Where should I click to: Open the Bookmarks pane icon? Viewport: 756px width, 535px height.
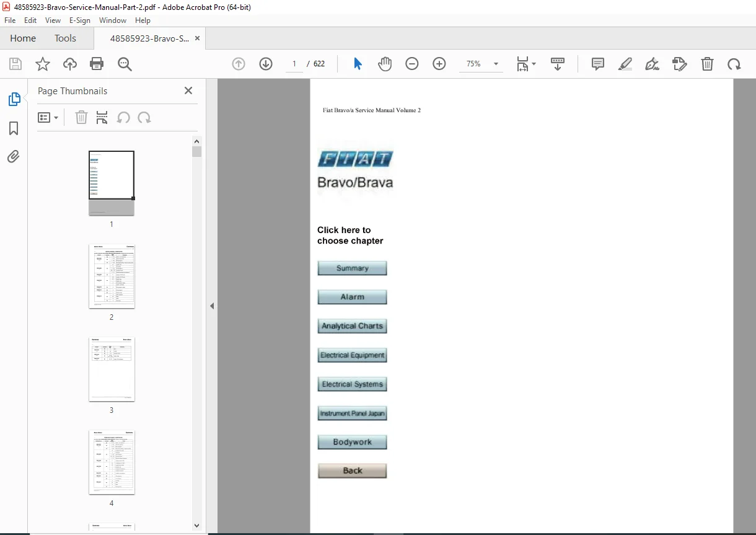(14, 128)
